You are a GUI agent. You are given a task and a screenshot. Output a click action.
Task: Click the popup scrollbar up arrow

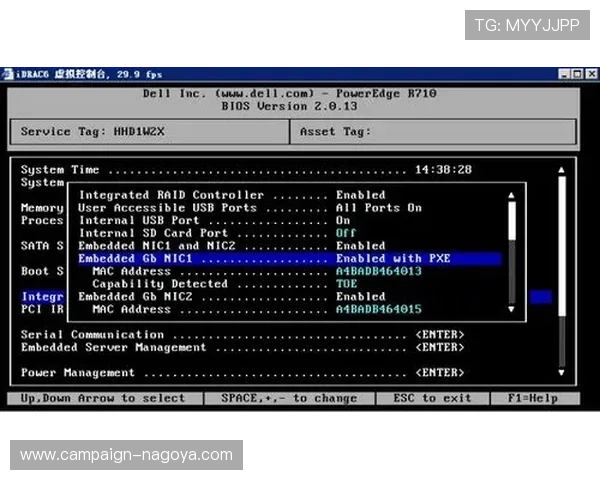[513, 196]
